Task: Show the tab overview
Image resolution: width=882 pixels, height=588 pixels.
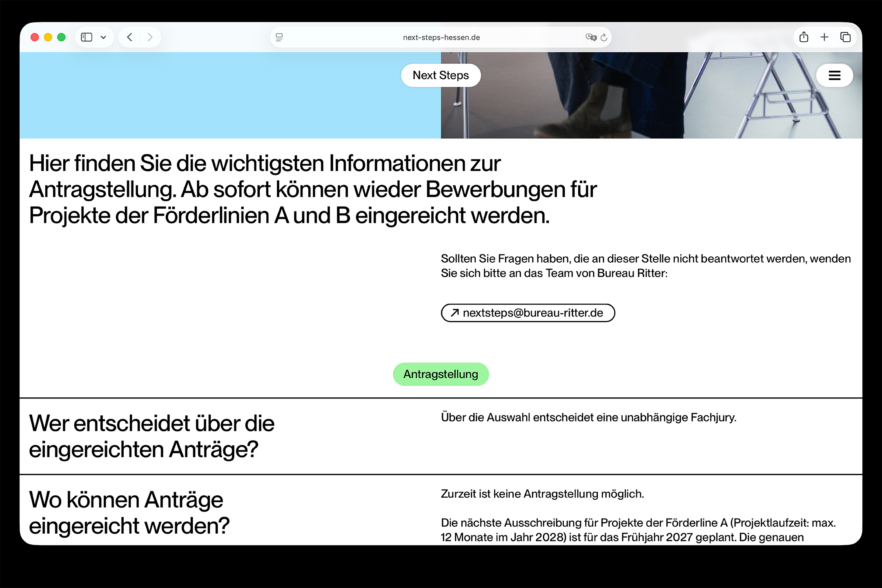Action: click(x=845, y=37)
